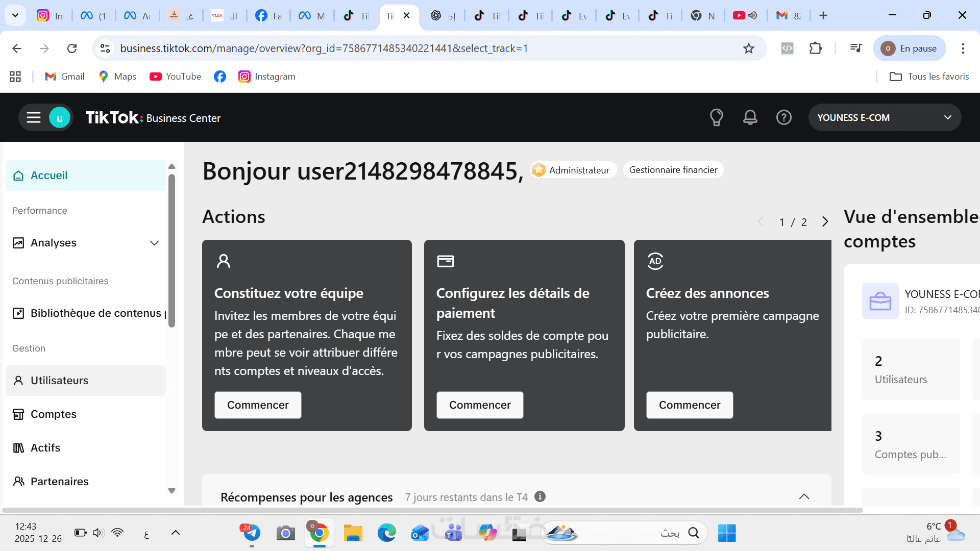Open the help question mark icon
980x551 pixels.
783,118
